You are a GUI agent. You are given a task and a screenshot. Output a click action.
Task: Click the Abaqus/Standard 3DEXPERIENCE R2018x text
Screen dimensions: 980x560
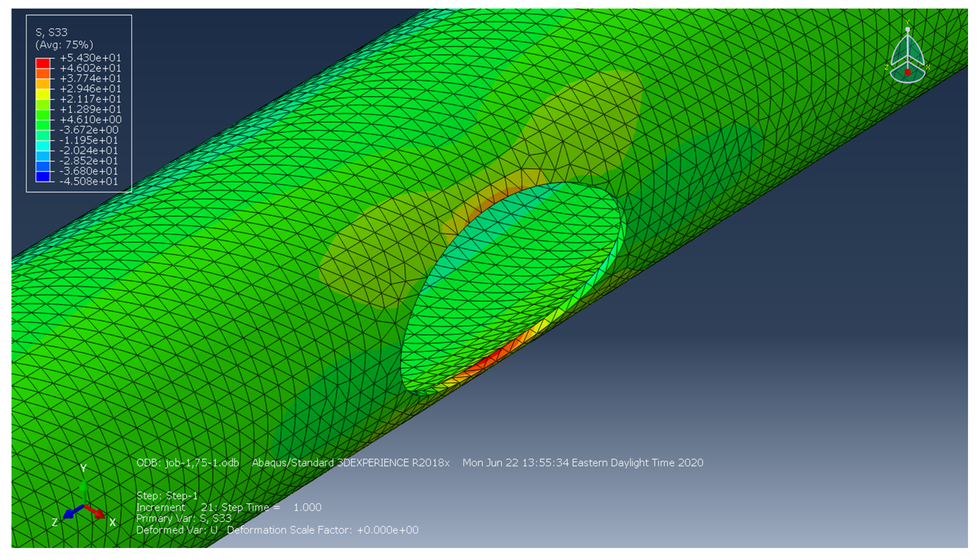pos(351,463)
